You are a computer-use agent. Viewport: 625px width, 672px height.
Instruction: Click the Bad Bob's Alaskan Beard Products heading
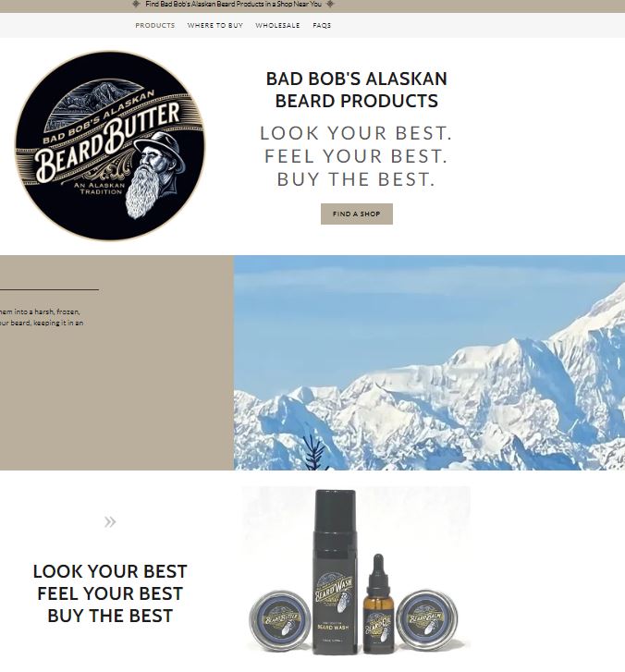tap(356, 90)
